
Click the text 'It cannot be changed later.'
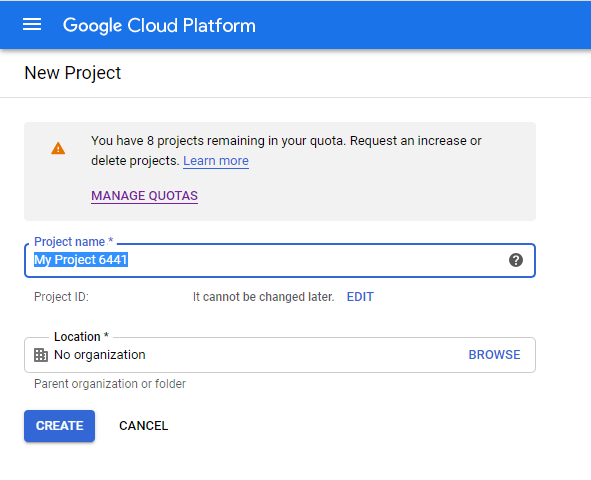click(x=263, y=297)
